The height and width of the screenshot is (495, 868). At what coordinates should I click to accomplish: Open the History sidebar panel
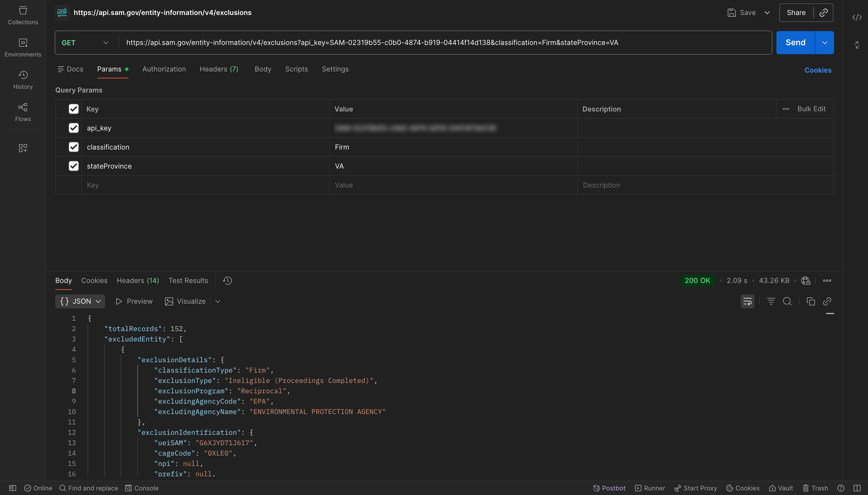pyautogui.click(x=23, y=80)
